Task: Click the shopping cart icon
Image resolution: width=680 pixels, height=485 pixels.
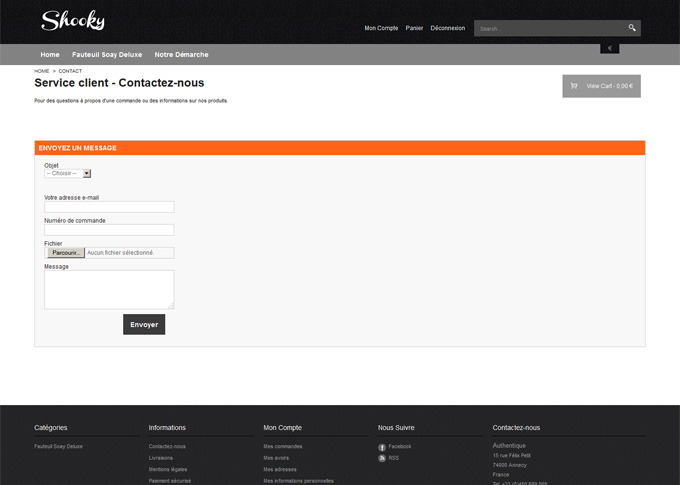Action: click(574, 86)
